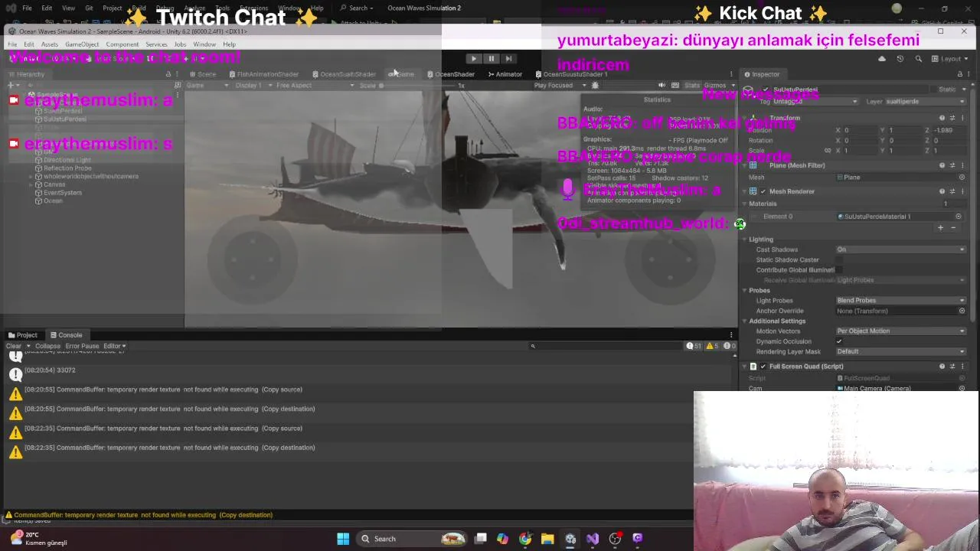Open Rendering Layer Mask dropdown
This screenshot has width=980, height=551.
point(901,352)
